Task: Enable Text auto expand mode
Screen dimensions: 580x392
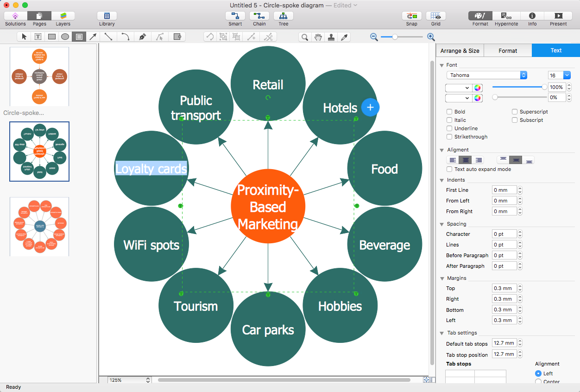Action: pyautogui.click(x=449, y=170)
